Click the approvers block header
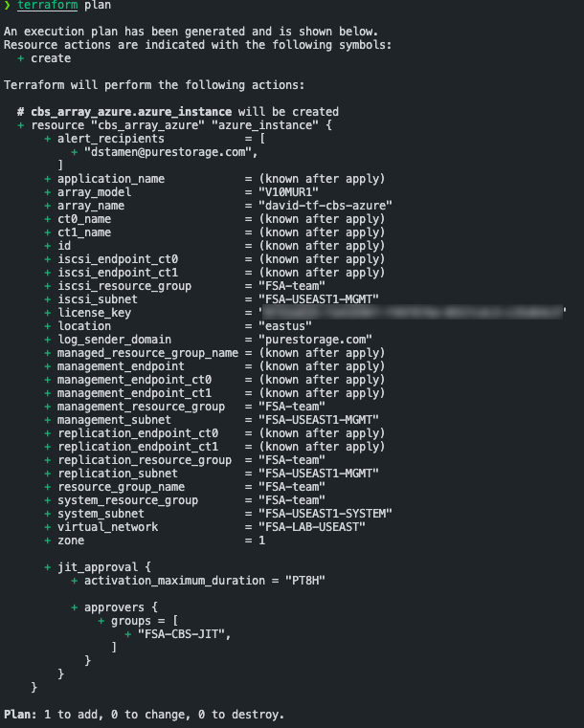The image size is (584, 728). [121, 607]
